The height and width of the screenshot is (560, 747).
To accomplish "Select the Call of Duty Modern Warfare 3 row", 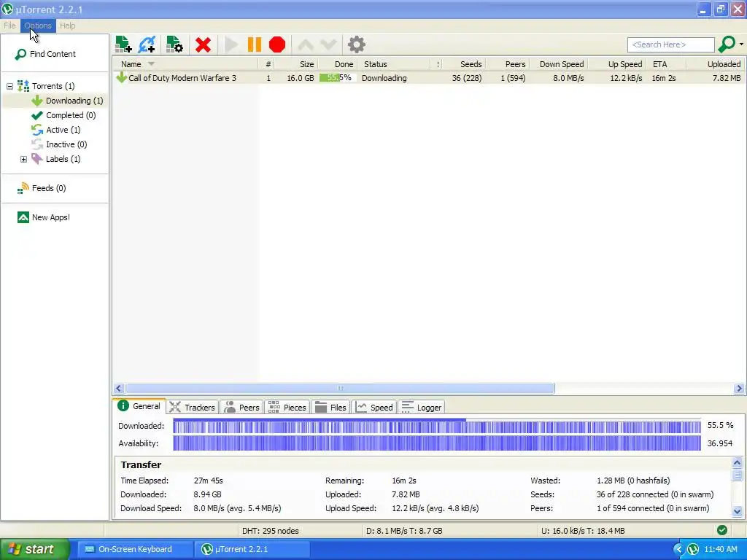I will 427,78.
